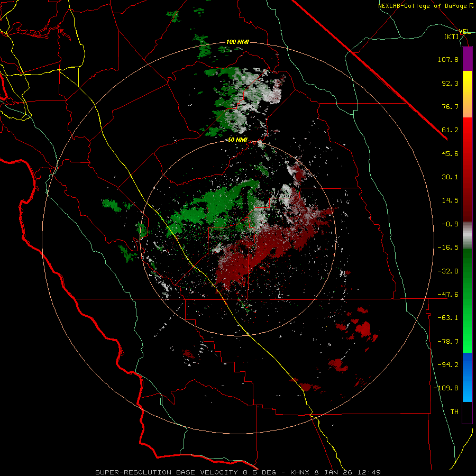
Task: Click the 30.1 legend value
Action: (x=450, y=177)
